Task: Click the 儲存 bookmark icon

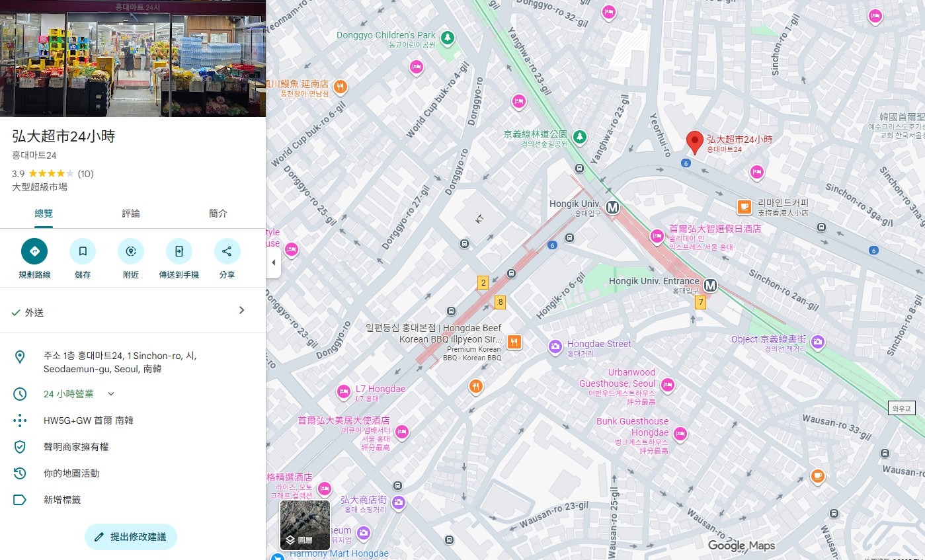Action: click(83, 251)
